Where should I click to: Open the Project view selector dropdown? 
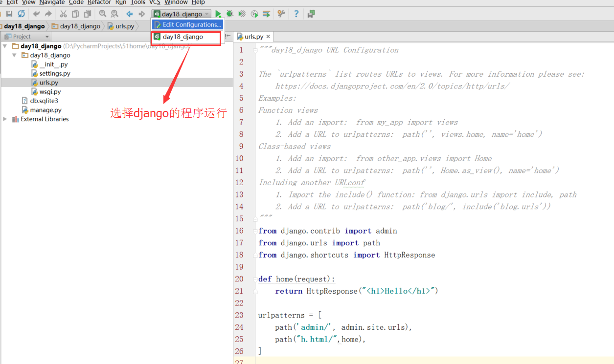(x=26, y=37)
